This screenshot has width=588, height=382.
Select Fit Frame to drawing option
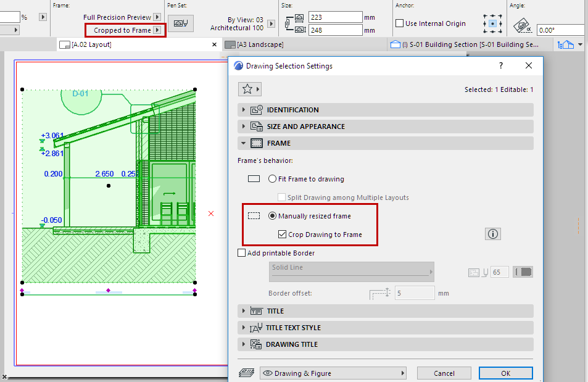click(x=273, y=179)
